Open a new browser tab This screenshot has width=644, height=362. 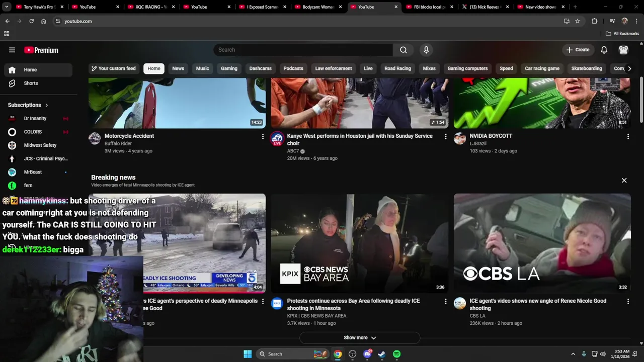575,7
